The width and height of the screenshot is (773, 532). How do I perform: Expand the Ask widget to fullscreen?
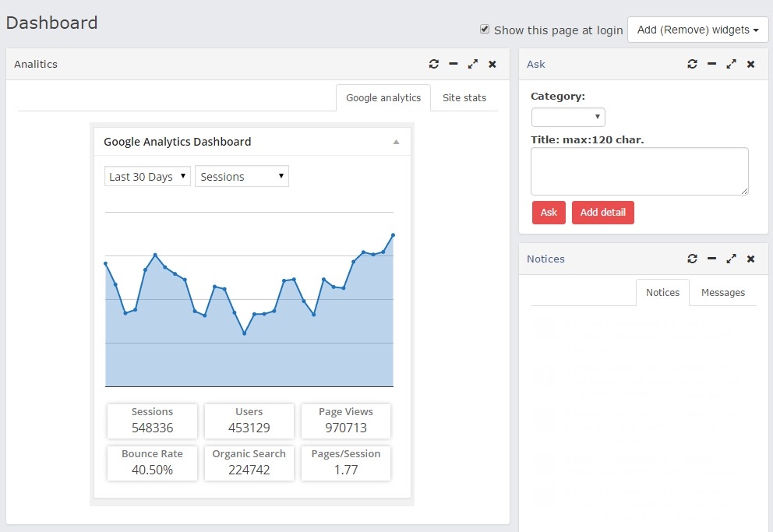pyautogui.click(x=731, y=64)
